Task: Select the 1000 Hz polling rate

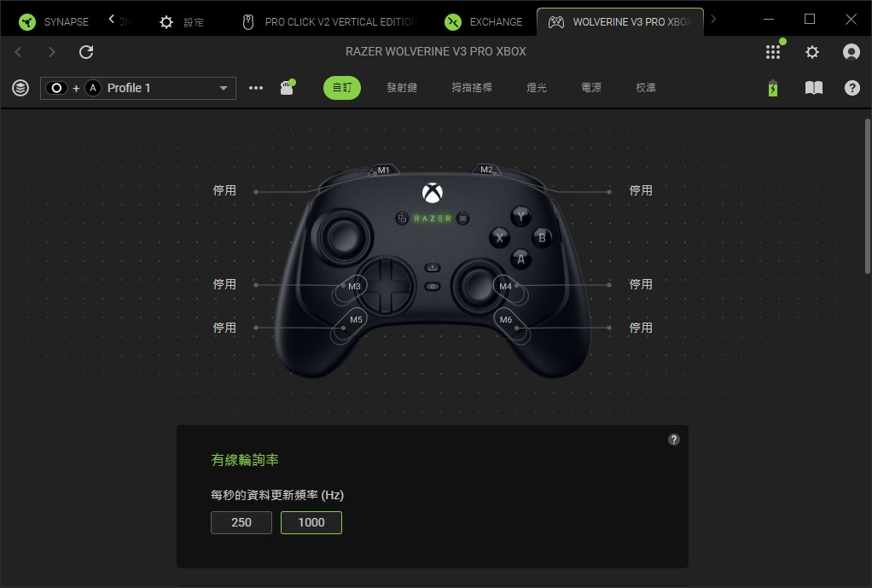Action: (311, 522)
